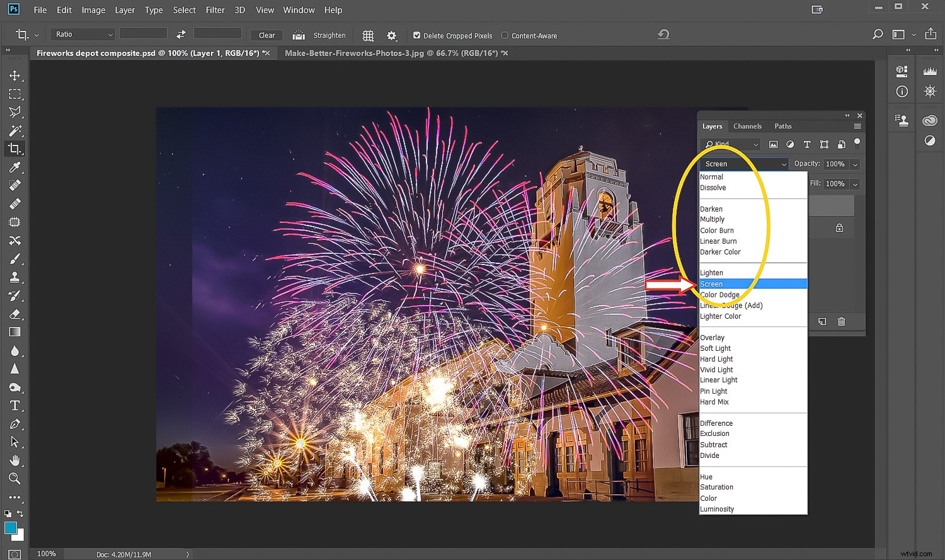
Task: Pick the Horizontal Type tool
Action: (x=15, y=405)
